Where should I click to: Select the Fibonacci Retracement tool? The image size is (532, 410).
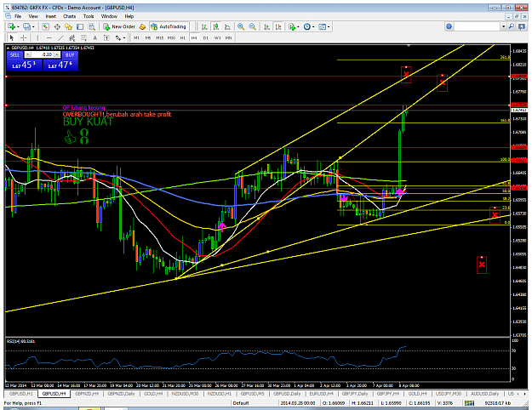point(83,37)
